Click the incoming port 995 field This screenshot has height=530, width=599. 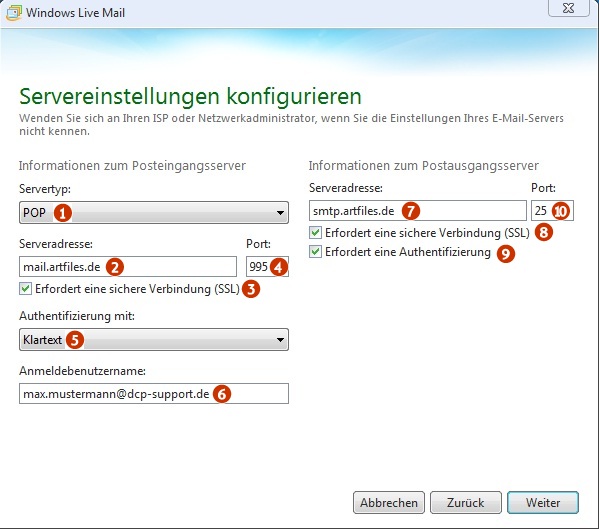(267, 267)
